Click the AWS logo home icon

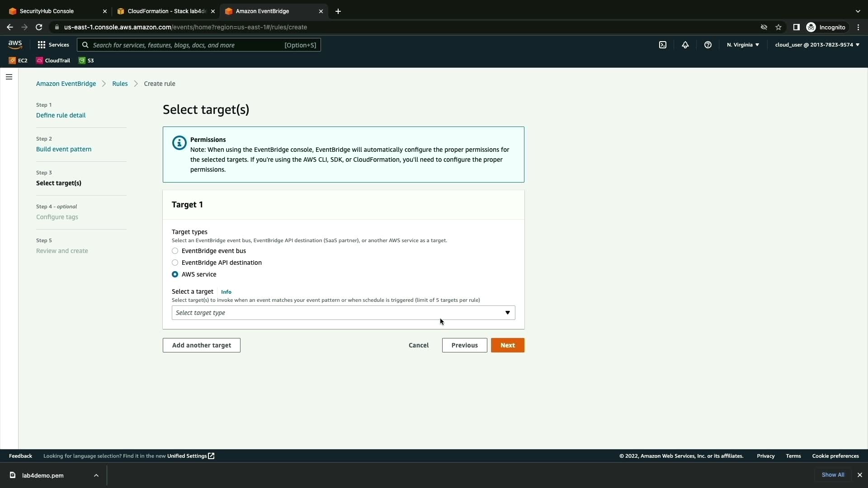[x=15, y=44]
